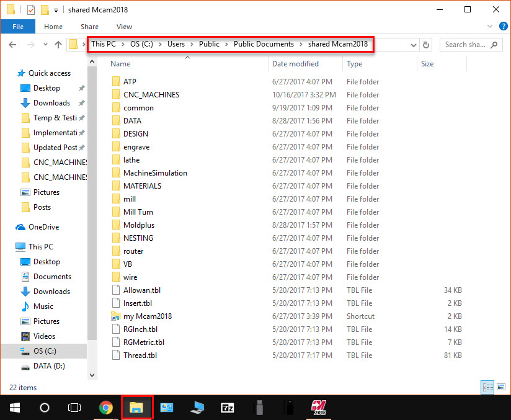Switch to the View ribbon tab
This screenshot has height=420, width=511.
(124, 27)
